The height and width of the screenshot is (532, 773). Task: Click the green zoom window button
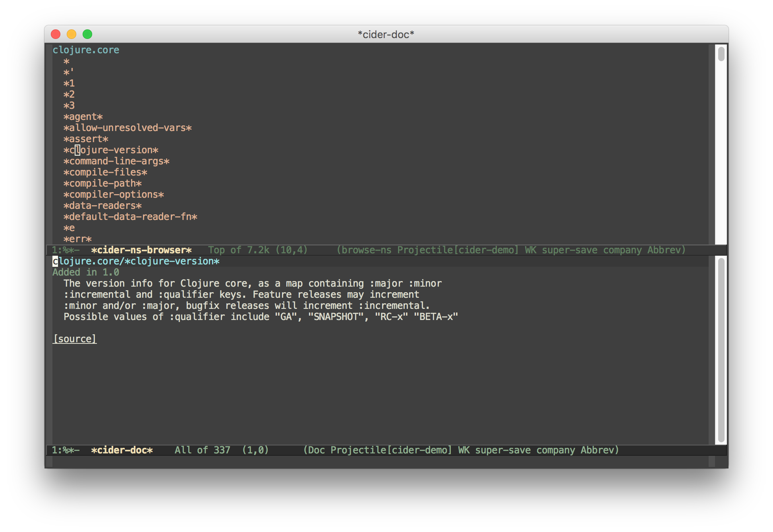pos(87,34)
